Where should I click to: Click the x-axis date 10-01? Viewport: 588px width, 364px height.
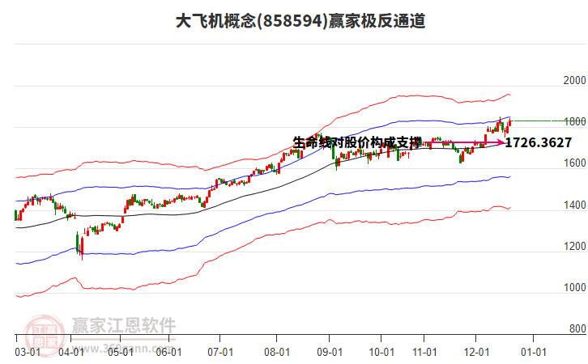coord(381,353)
